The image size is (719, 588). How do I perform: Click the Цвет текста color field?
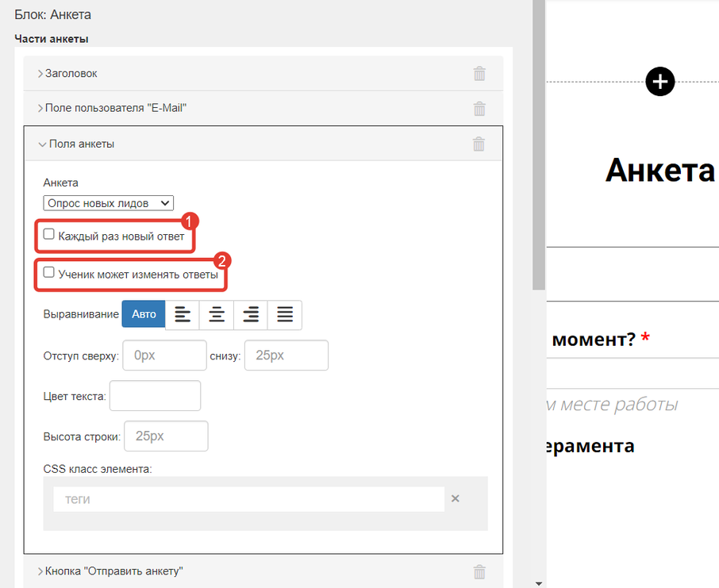155,396
